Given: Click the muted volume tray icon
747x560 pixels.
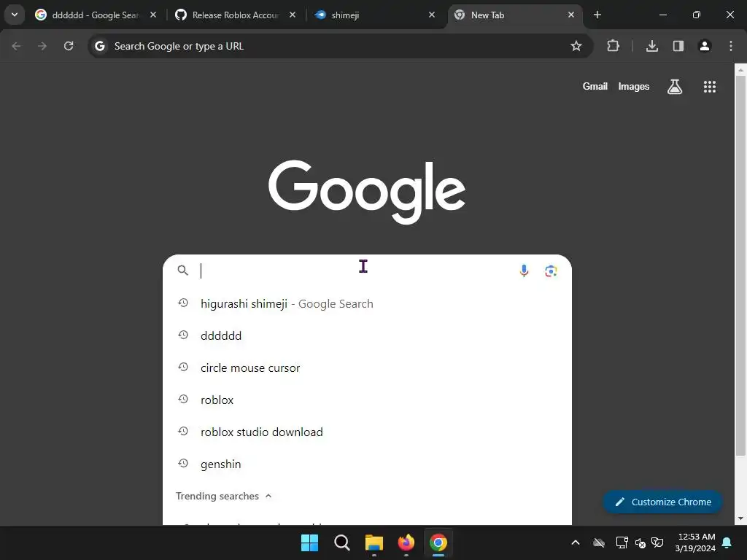Looking at the screenshot, I should click(640, 542).
